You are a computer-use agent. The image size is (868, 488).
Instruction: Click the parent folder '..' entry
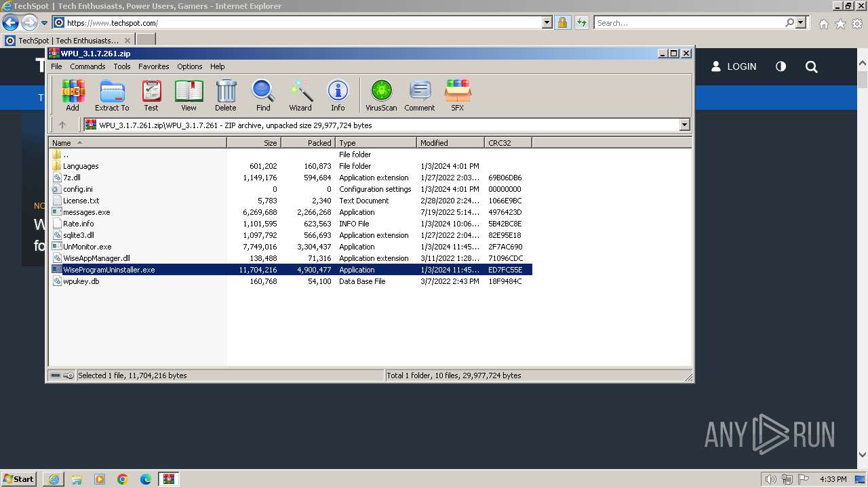click(x=66, y=155)
